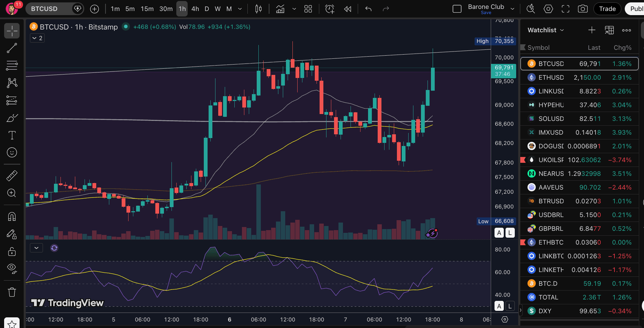
Task: Take a chart snapshot with the camera icon
Action: 582,9
